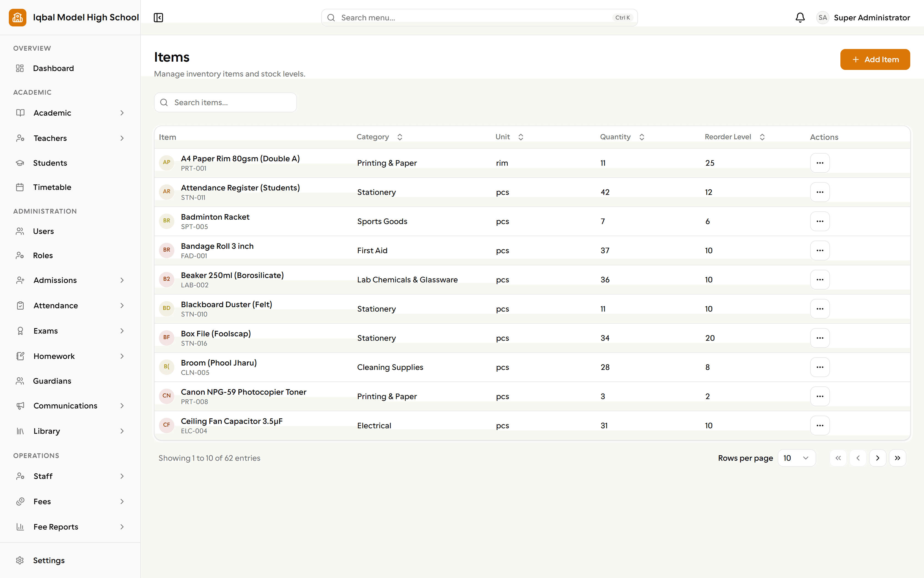
Task: Open actions menu for A4 Paper Rim
Action: coord(820,163)
